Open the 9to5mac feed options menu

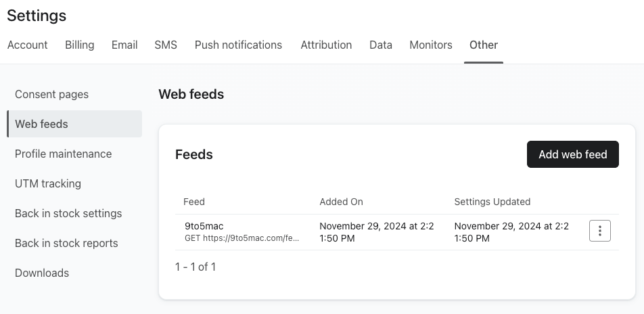pos(599,231)
